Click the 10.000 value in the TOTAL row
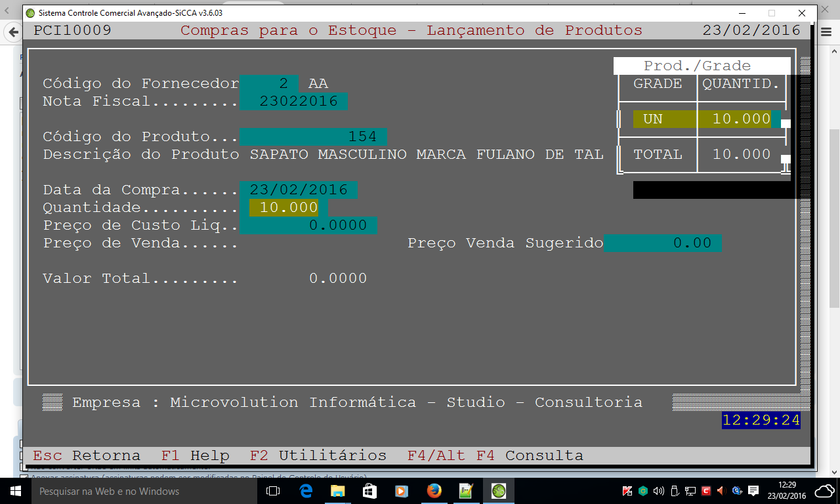This screenshot has height=504, width=840. pyautogui.click(x=742, y=154)
